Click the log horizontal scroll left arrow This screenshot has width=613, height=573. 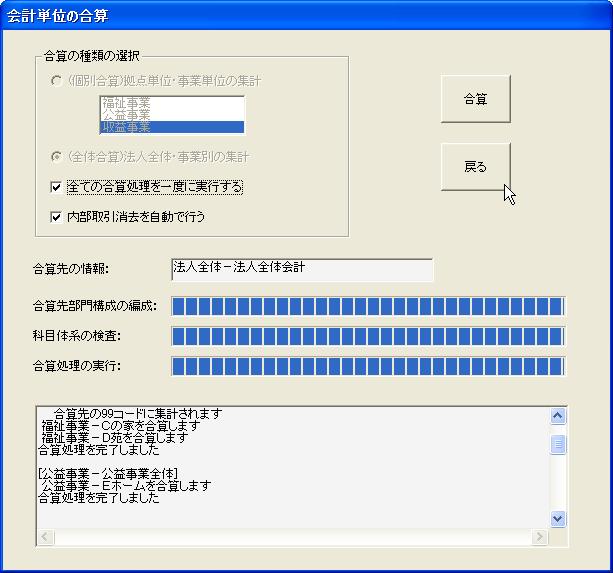[45, 537]
